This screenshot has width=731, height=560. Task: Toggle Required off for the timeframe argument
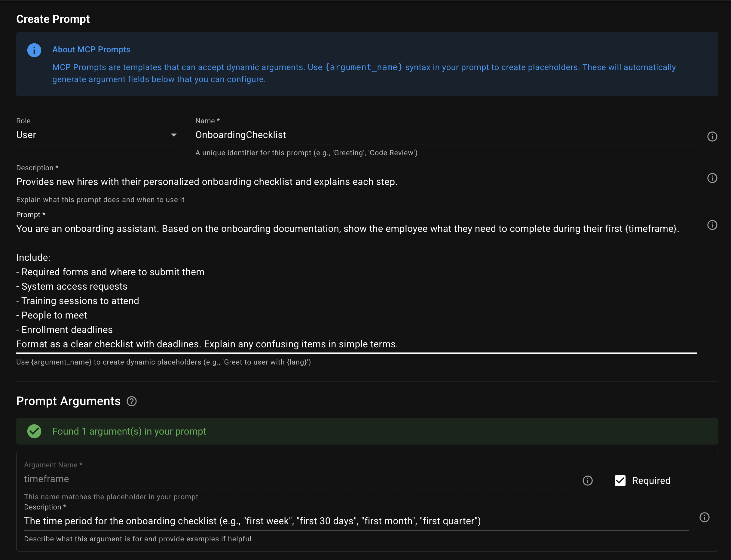(620, 480)
